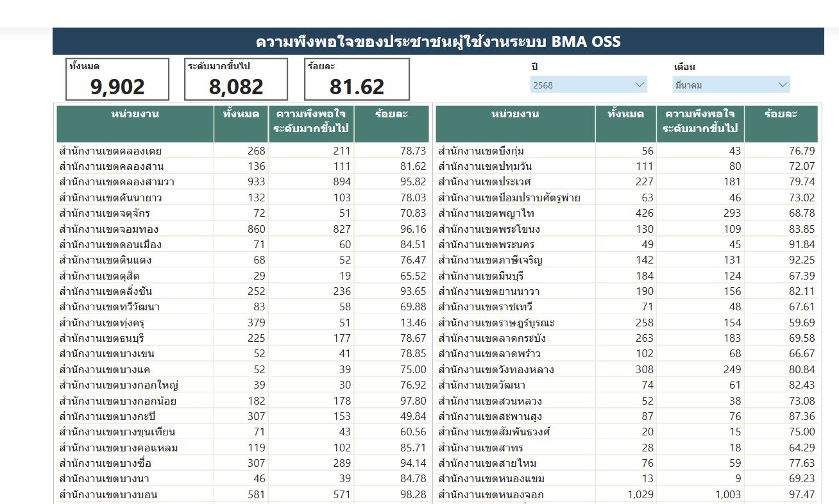
Task: Sort right table by ความพึงพอใจระดับมากขึ้นไป header
Action: (x=700, y=124)
